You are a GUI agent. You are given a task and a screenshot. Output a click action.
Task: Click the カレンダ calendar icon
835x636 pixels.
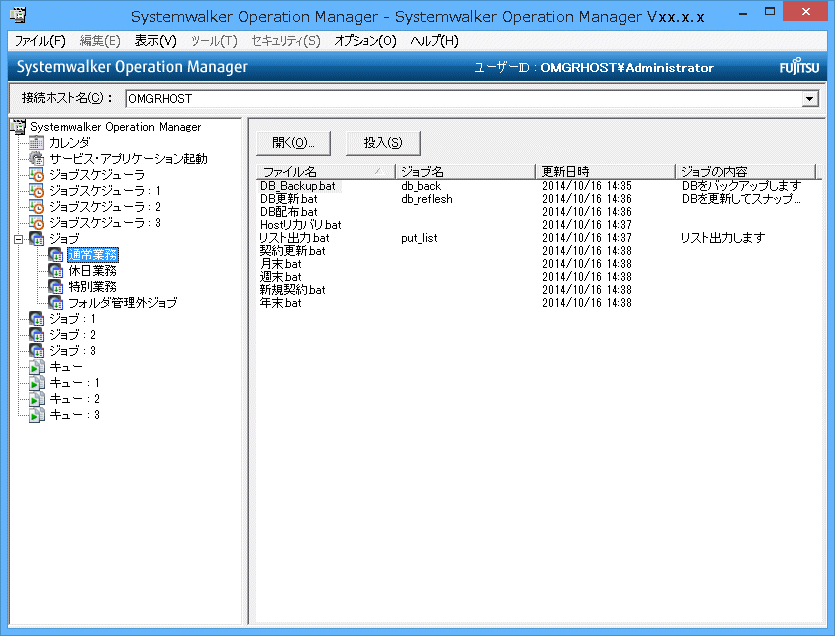(37, 143)
